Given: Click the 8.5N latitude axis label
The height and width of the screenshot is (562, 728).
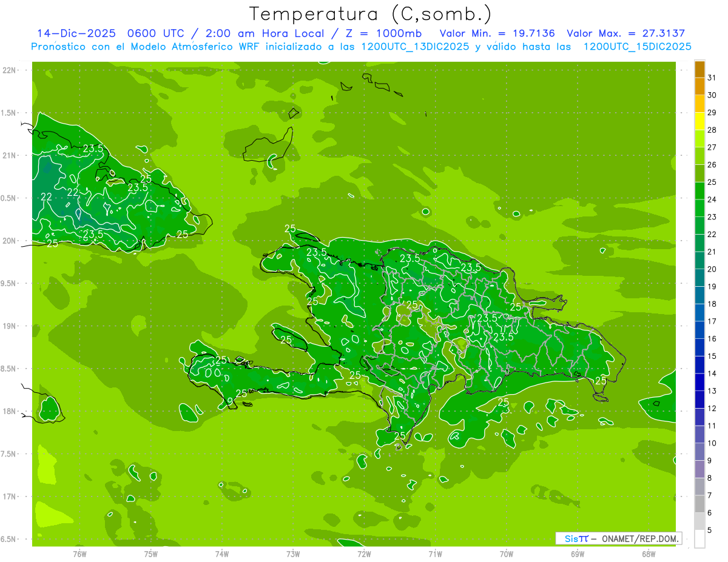Looking at the screenshot, I should point(8,369).
